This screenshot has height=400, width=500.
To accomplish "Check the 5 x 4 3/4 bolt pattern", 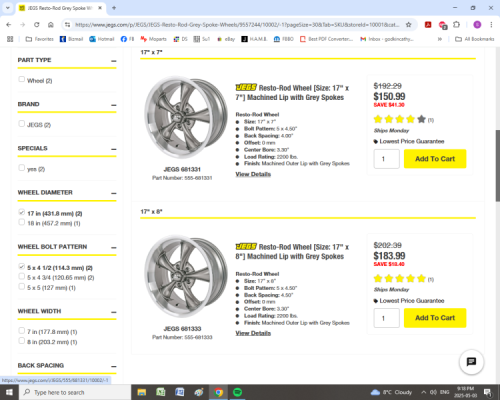I will [22, 276].
